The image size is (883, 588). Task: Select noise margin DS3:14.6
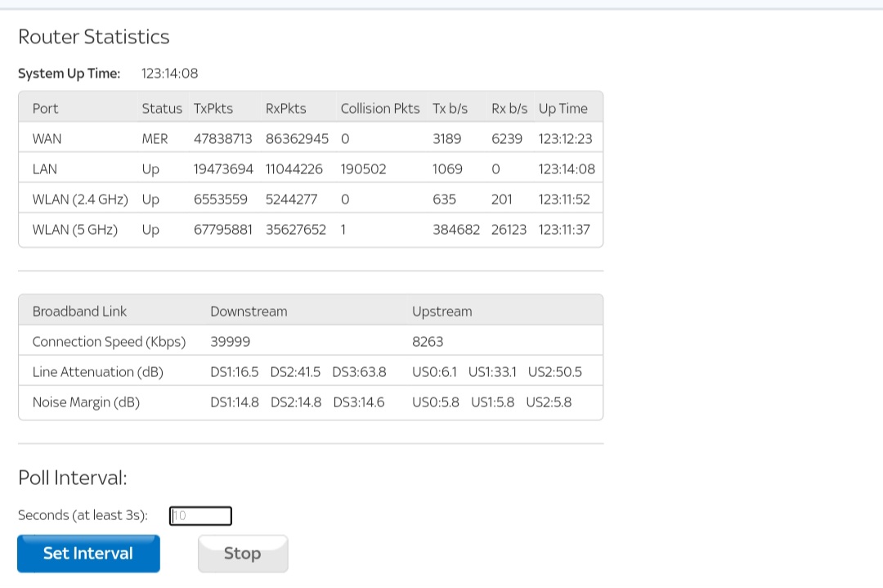coord(359,402)
